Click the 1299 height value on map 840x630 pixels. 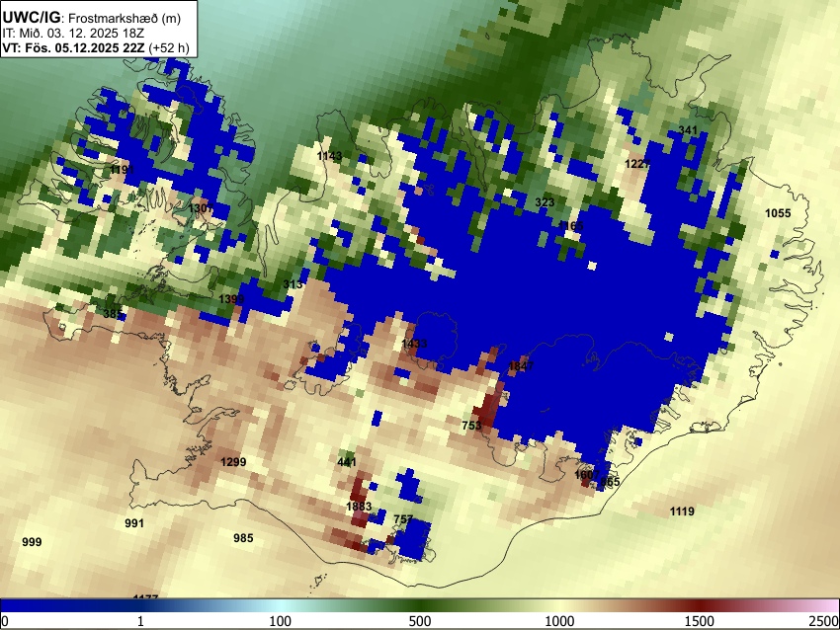tap(233, 462)
